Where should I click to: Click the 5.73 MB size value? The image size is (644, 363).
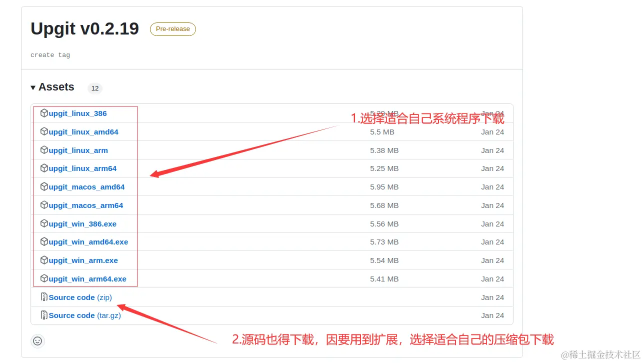click(x=384, y=242)
